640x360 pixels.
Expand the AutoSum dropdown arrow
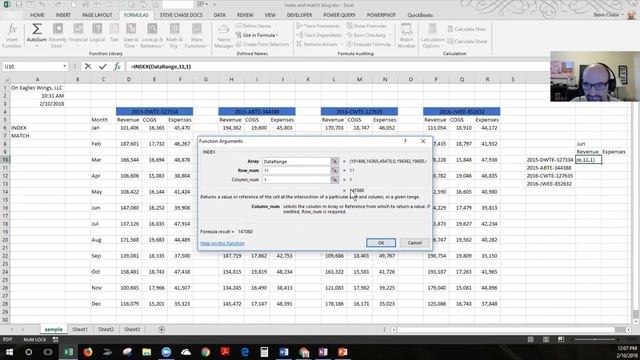pos(36,46)
